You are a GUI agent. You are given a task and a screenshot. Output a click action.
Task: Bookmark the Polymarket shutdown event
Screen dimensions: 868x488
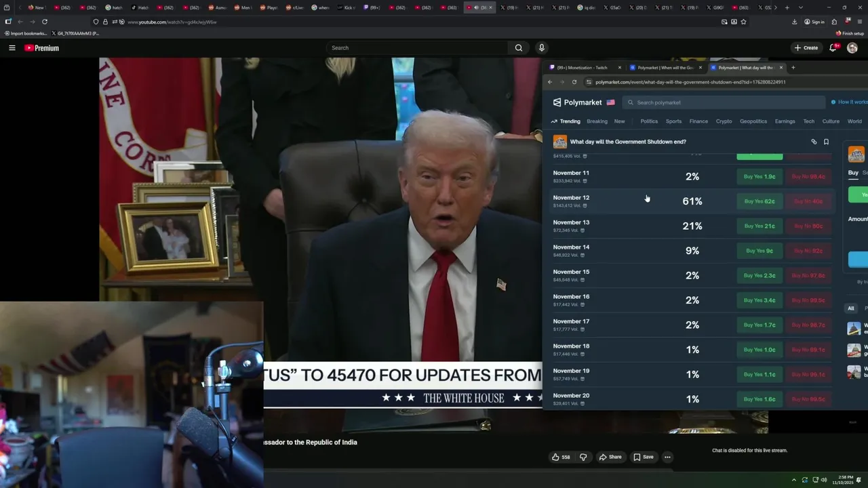pyautogui.click(x=826, y=142)
